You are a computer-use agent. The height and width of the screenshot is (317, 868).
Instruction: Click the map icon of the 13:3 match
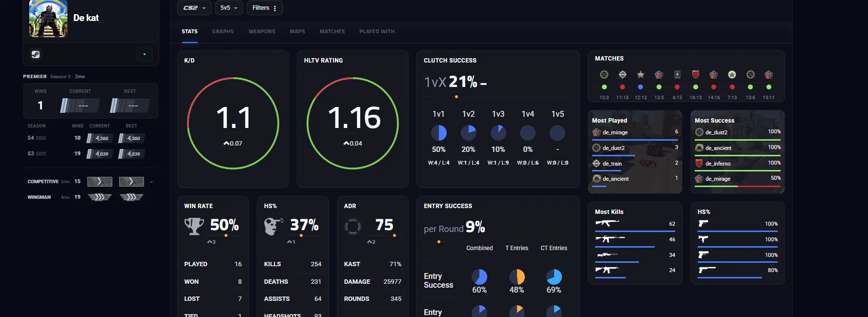point(604,75)
